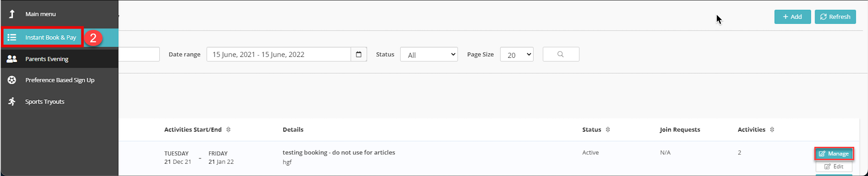The image size is (868, 176).
Task: Click the Instant Book & Pay list icon
Action: pos(12,37)
